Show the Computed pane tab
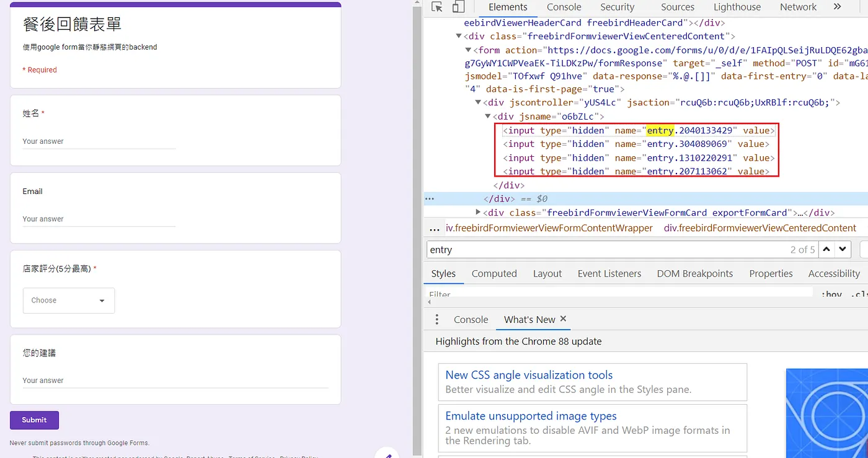 point(494,274)
